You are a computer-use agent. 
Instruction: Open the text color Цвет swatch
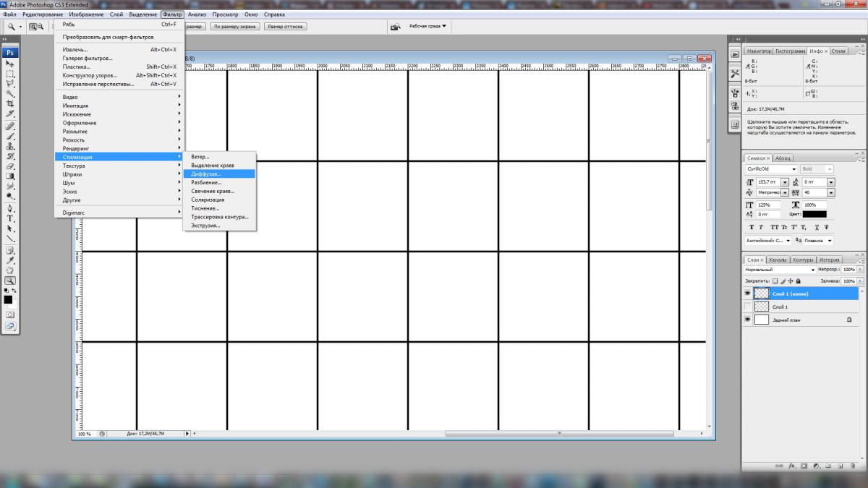point(814,214)
